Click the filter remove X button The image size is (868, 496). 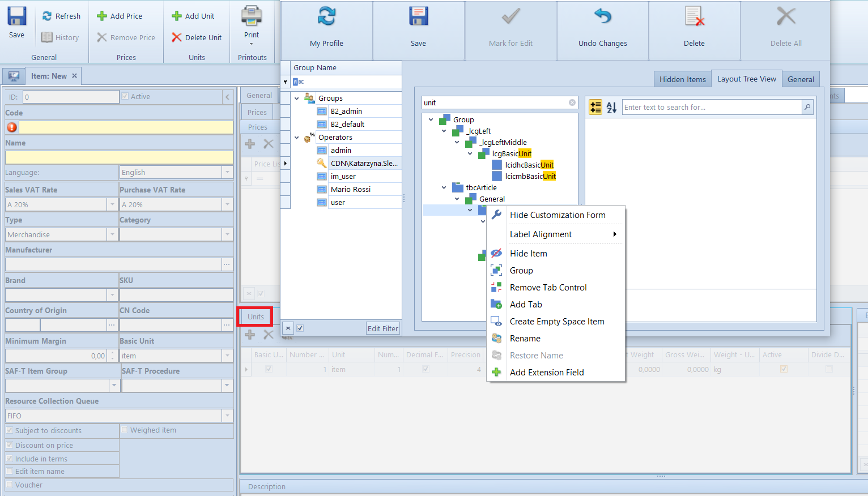(x=288, y=328)
